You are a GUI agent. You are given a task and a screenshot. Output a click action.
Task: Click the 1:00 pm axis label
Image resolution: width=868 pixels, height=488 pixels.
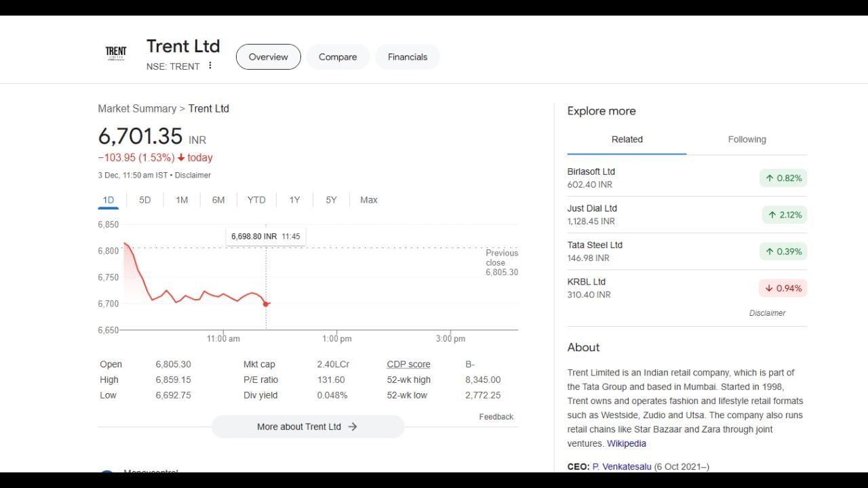(337, 339)
